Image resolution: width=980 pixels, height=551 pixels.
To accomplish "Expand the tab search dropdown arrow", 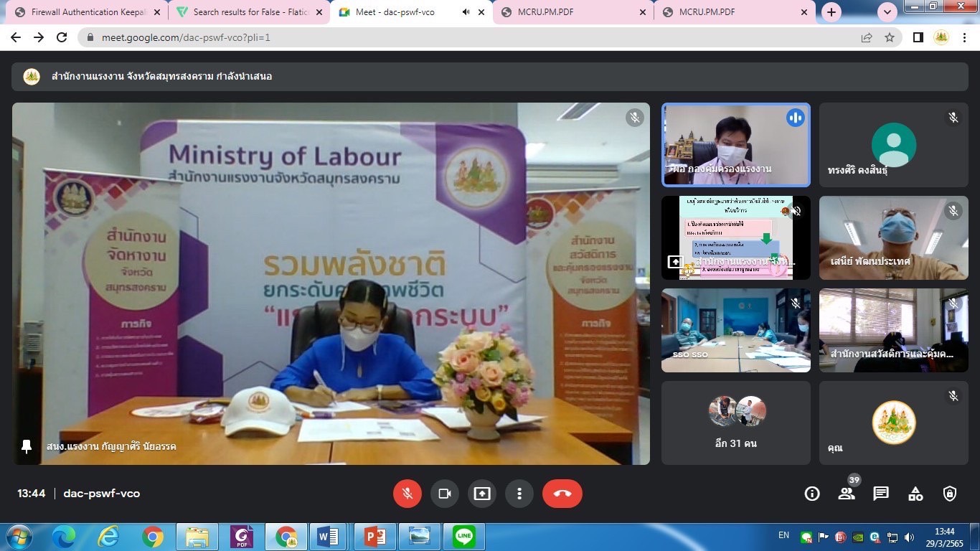I will click(887, 12).
